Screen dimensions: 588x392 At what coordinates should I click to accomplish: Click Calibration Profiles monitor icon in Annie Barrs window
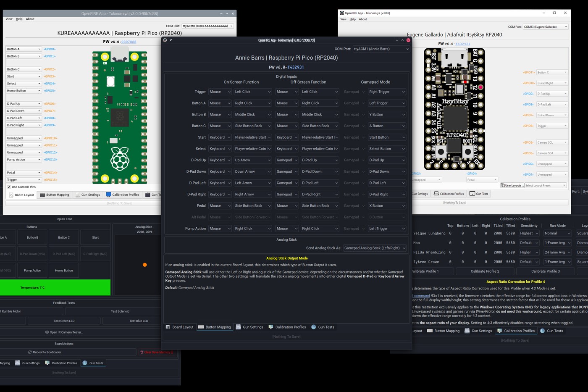[271, 327]
